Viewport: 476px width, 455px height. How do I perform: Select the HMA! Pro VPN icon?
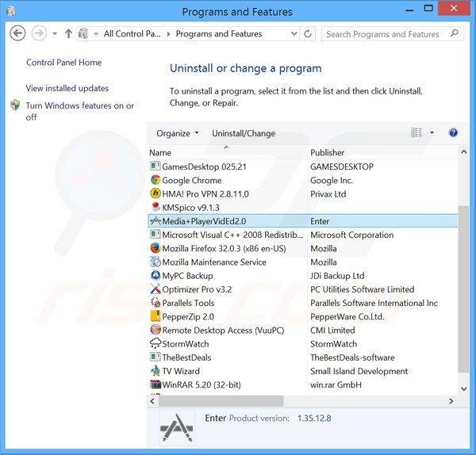tap(155, 193)
